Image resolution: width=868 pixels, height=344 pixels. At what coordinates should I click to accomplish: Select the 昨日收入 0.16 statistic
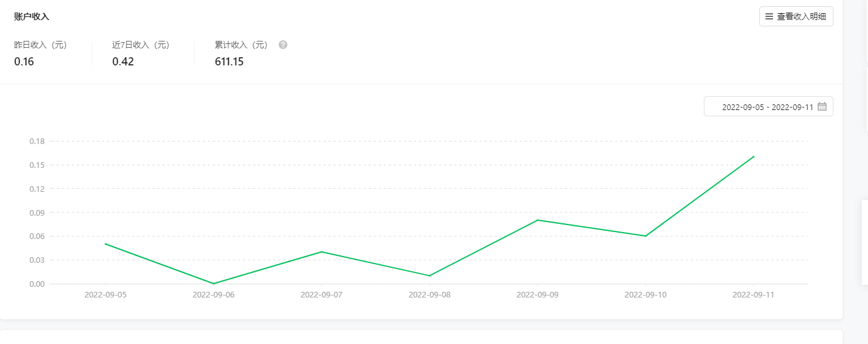[40, 53]
